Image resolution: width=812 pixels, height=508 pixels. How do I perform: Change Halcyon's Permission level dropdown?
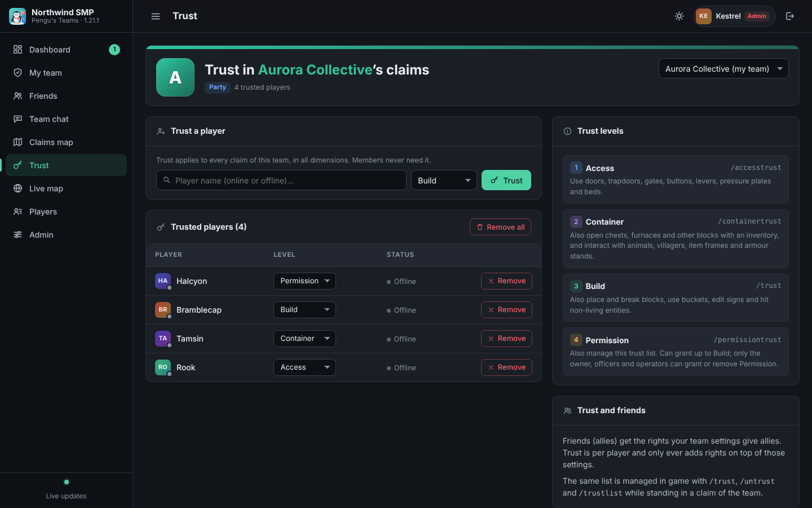pyautogui.click(x=304, y=281)
